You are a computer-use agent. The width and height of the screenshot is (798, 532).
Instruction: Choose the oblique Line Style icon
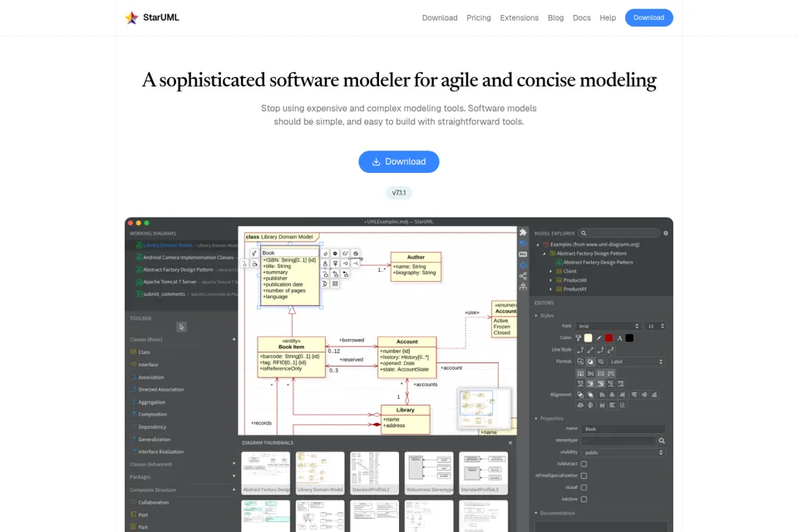[590, 350]
